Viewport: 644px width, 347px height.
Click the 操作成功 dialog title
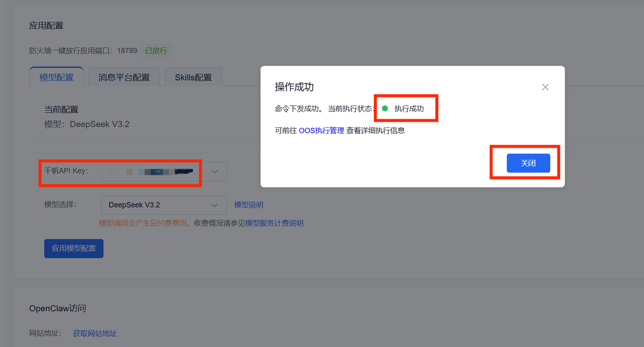[x=294, y=87]
